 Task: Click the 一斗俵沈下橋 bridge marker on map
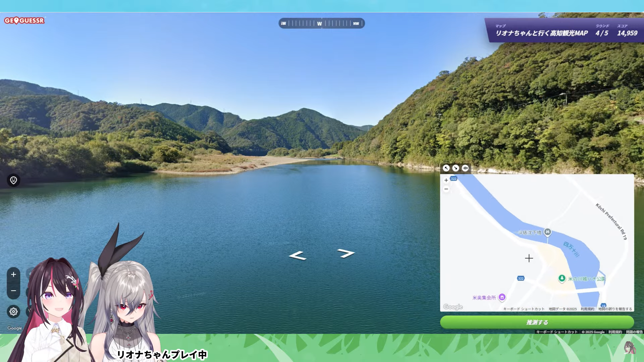(547, 232)
